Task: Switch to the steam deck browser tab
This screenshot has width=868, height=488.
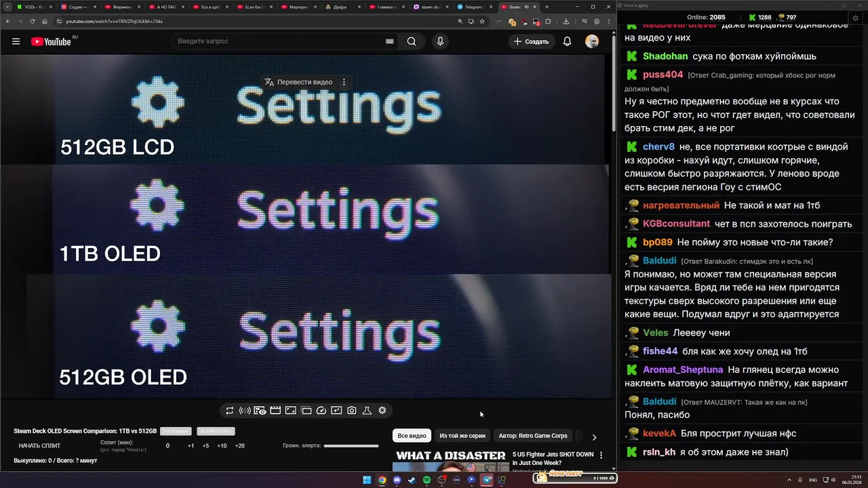Action: [x=429, y=7]
